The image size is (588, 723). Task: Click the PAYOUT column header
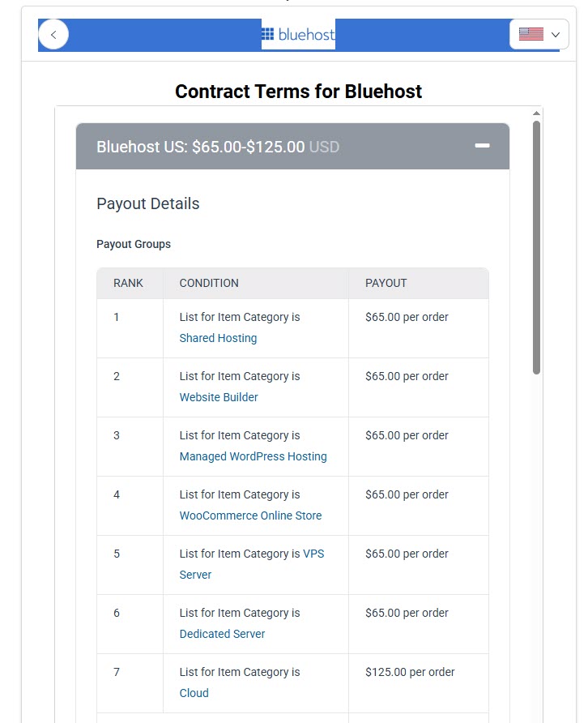[386, 283]
